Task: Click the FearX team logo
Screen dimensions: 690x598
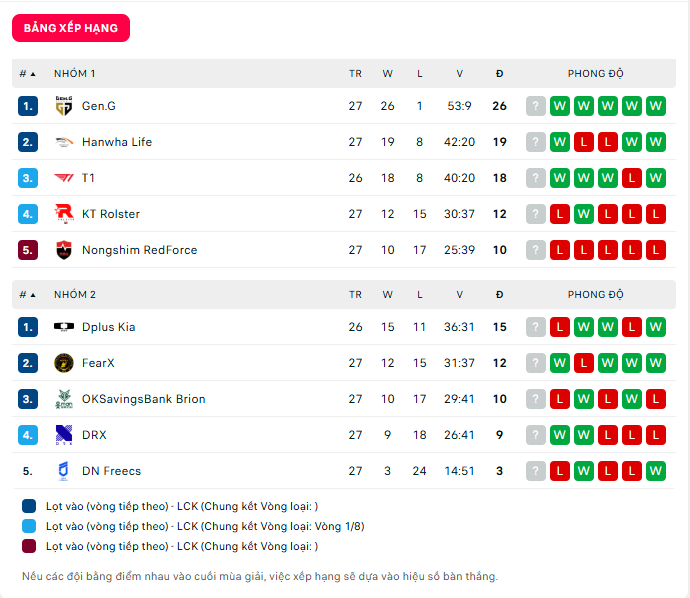Action: (x=64, y=363)
